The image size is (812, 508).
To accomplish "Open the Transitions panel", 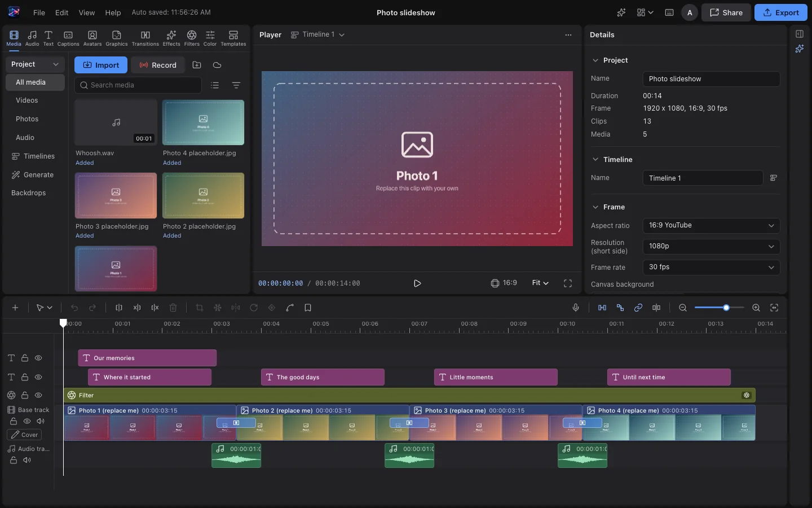I will 145,38.
